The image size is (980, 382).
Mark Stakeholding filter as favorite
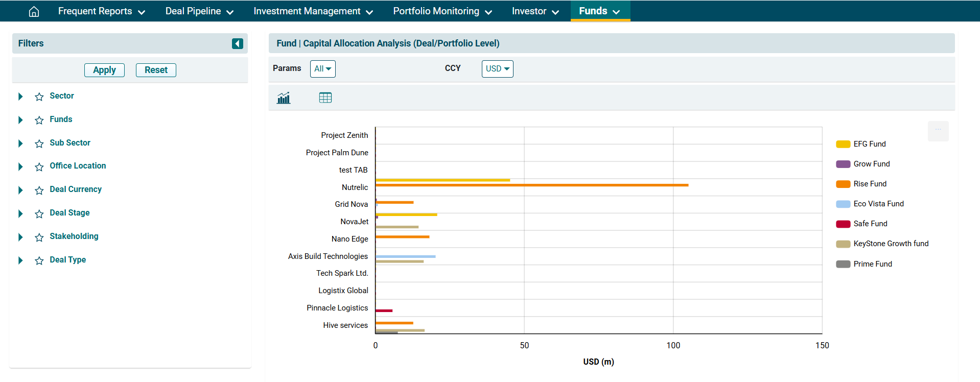(x=39, y=237)
